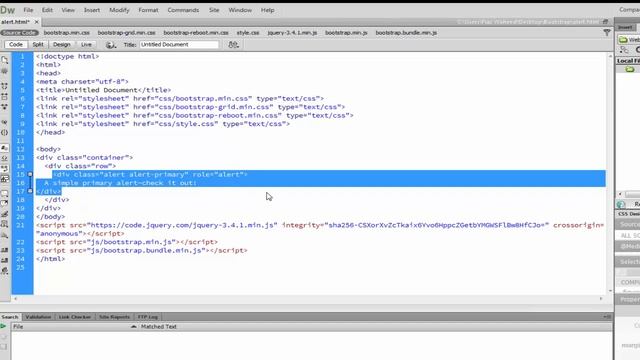Open Site Reports tab
The height and width of the screenshot is (360, 640).
114,317
